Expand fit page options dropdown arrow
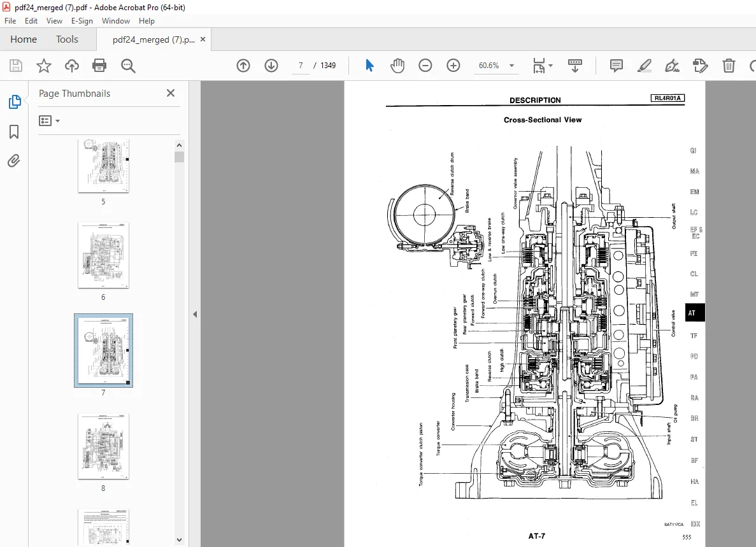756x547 pixels. (x=551, y=66)
